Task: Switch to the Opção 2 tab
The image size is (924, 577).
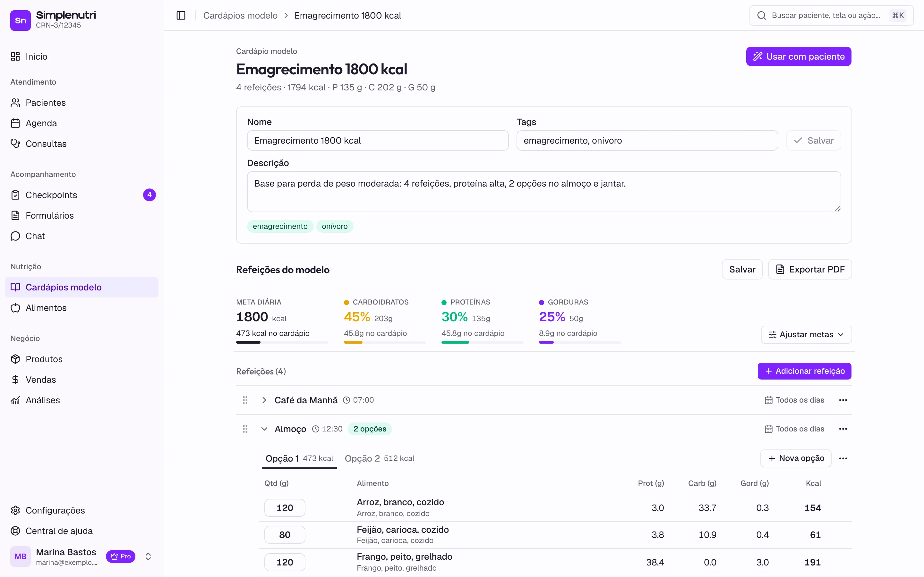Action: click(x=379, y=458)
